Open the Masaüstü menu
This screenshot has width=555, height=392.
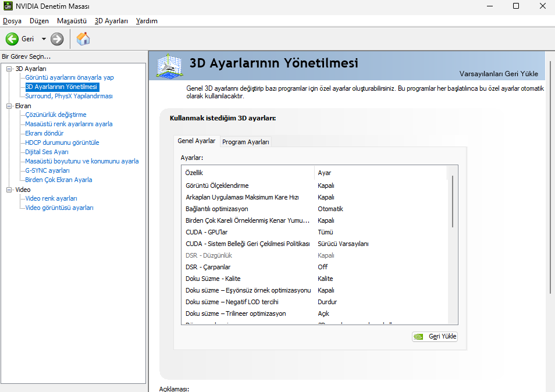(x=72, y=21)
